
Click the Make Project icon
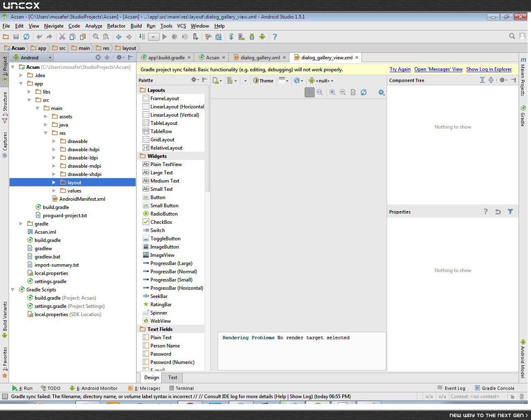(x=142, y=37)
